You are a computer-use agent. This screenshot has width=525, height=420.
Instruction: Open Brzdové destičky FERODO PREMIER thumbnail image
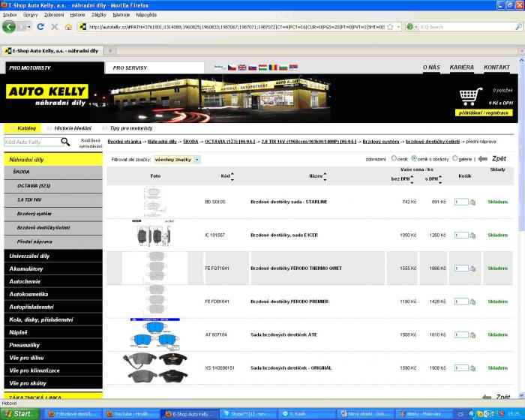pyautogui.click(x=156, y=301)
